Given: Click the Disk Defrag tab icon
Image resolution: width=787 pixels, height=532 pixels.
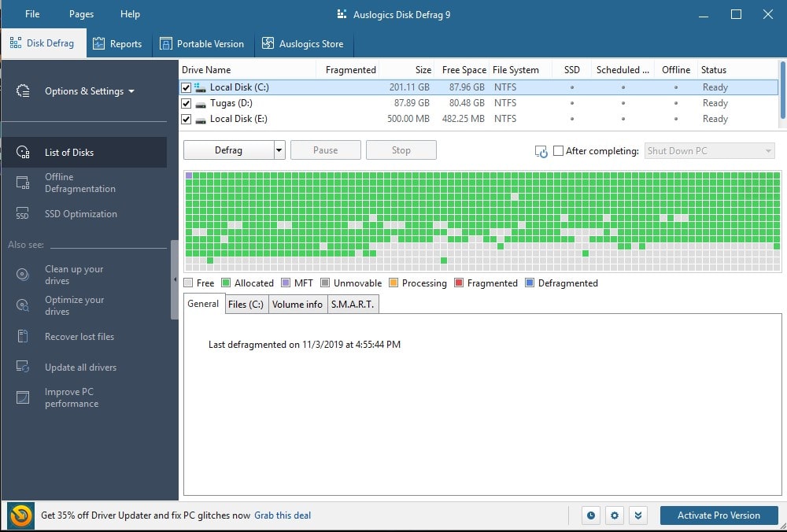Looking at the screenshot, I should click(x=16, y=43).
